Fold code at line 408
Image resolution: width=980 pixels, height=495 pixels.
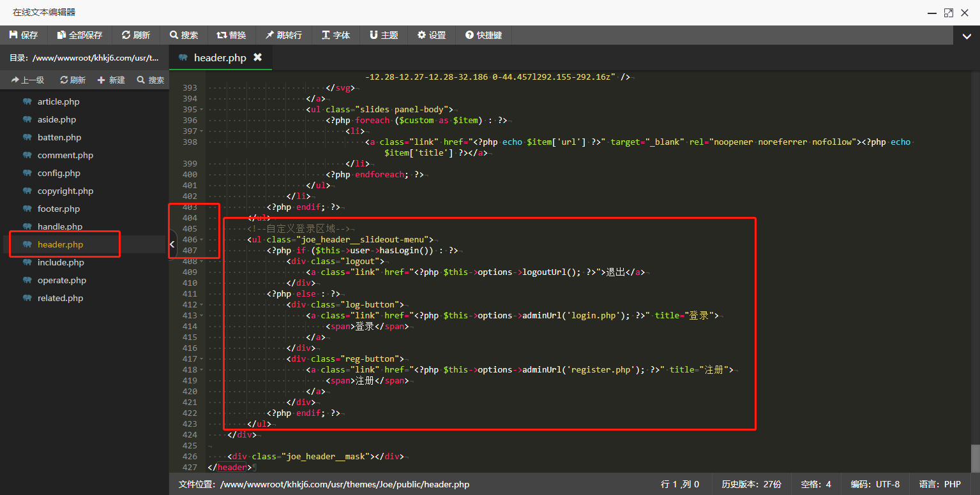[202, 262]
